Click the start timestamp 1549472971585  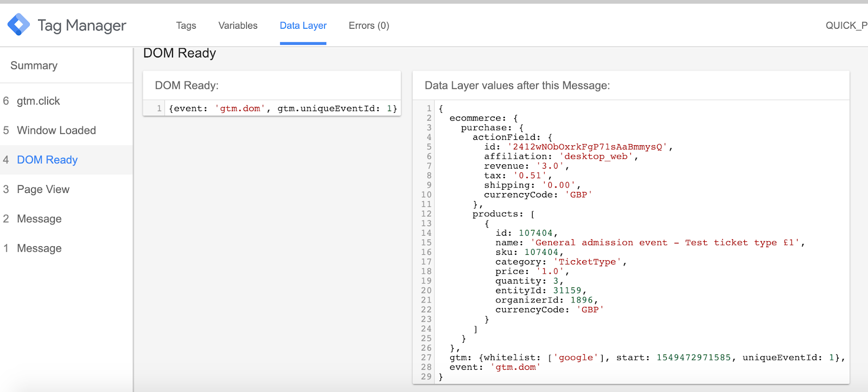pos(693,358)
